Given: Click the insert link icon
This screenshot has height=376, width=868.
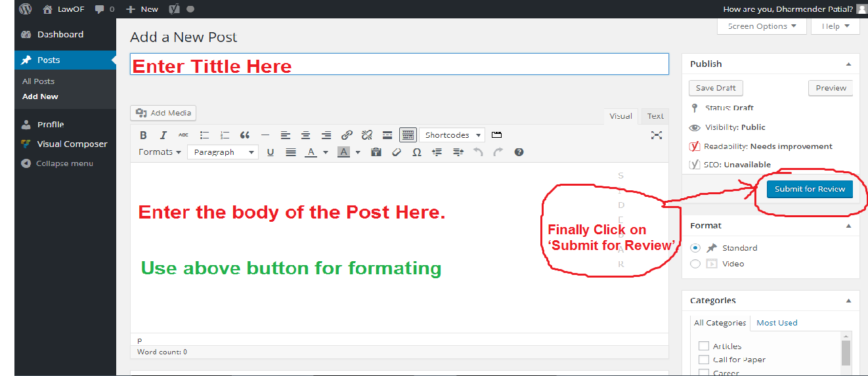Looking at the screenshot, I should pyautogui.click(x=347, y=135).
